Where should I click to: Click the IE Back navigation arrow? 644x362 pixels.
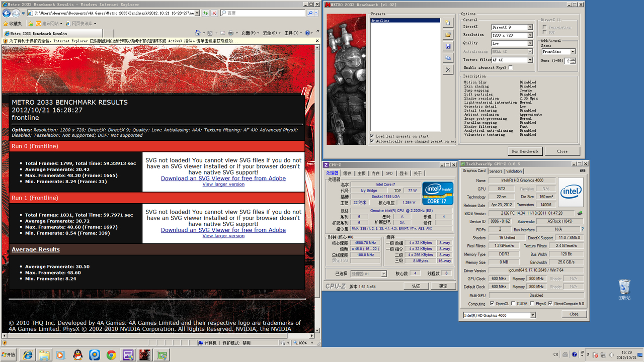point(6,13)
